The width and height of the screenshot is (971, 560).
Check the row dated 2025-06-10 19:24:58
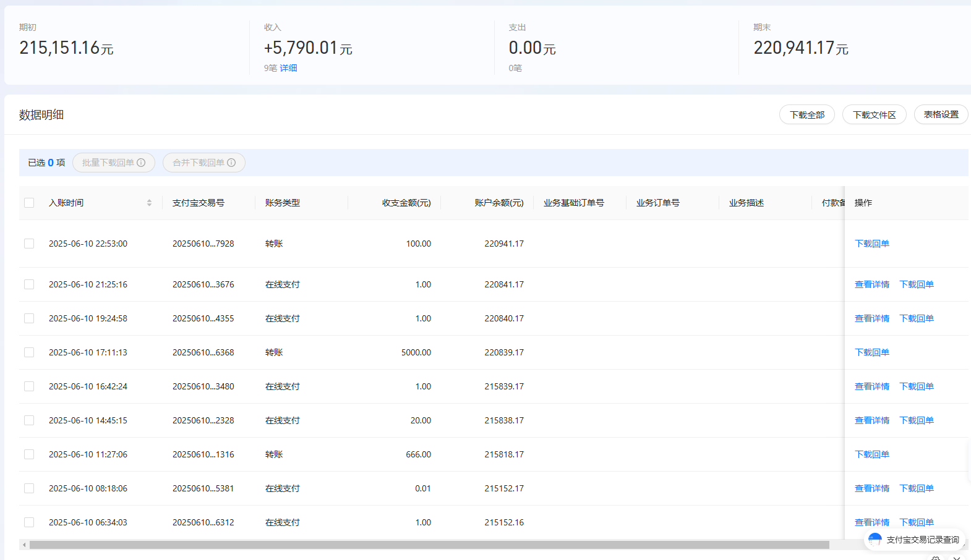click(29, 318)
